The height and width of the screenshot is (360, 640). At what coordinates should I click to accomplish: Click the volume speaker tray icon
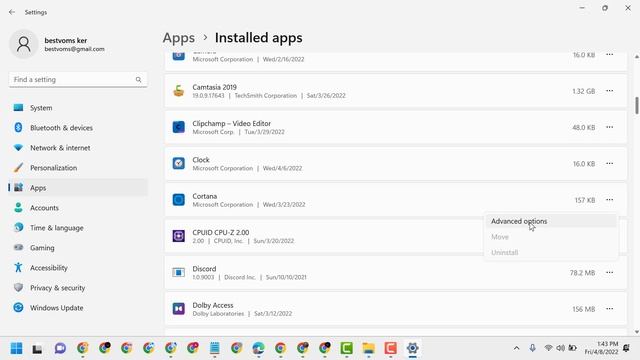point(560,348)
